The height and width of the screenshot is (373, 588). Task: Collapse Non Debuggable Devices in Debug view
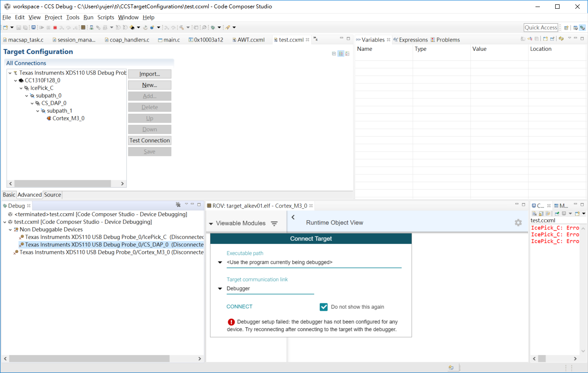tap(10, 229)
